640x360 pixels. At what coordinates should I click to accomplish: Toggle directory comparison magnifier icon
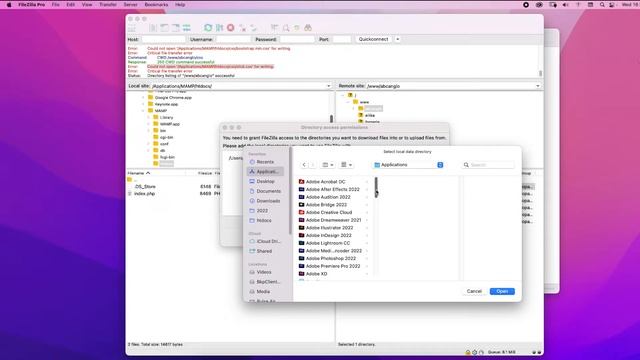pyautogui.click(x=286, y=28)
